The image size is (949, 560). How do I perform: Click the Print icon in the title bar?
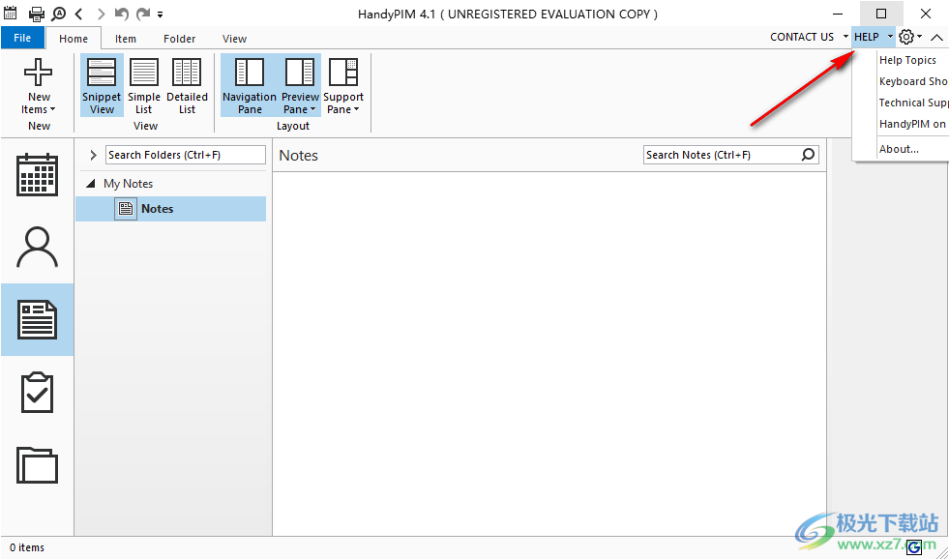tap(37, 14)
